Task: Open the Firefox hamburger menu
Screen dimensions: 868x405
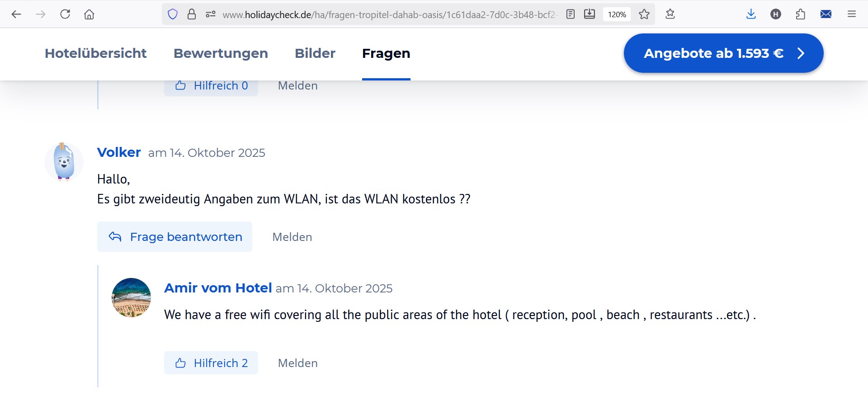Action: pyautogui.click(x=852, y=14)
